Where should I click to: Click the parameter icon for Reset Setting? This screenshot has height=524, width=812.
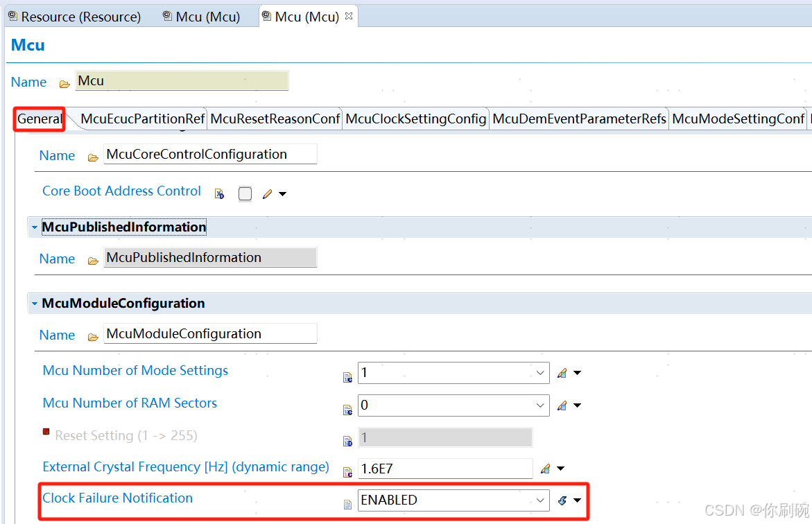pyautogui.click(x=347, y=441)
